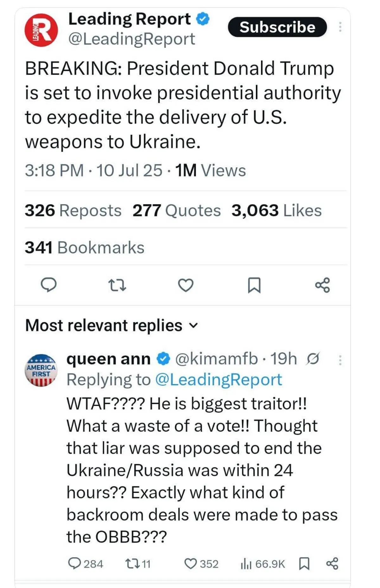Share the Leading Report post
The height and width of the screenshot is (588, 380).
tap(322, 285)
